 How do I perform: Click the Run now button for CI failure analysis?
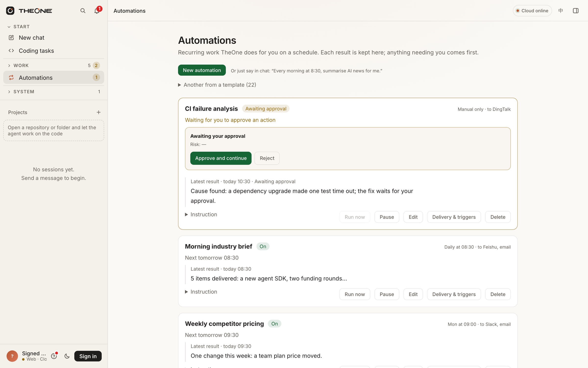click(355, 217)
